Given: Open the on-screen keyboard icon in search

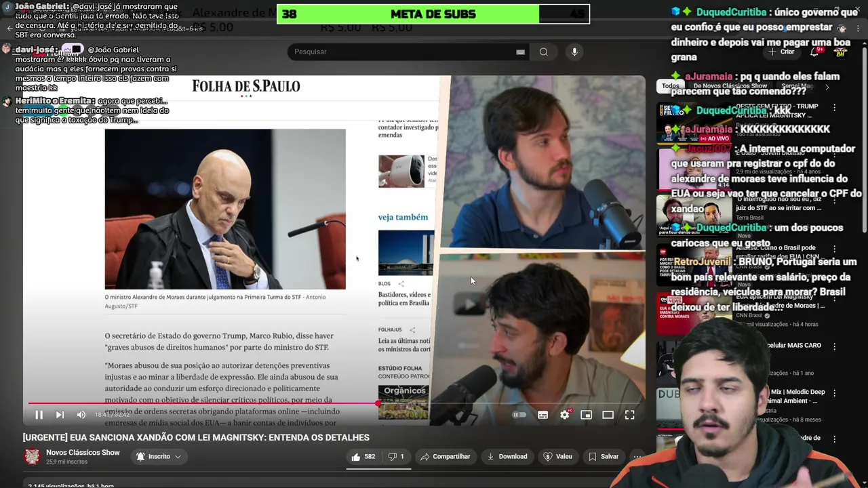Looking at the screenshot, I should pos(520,52).
